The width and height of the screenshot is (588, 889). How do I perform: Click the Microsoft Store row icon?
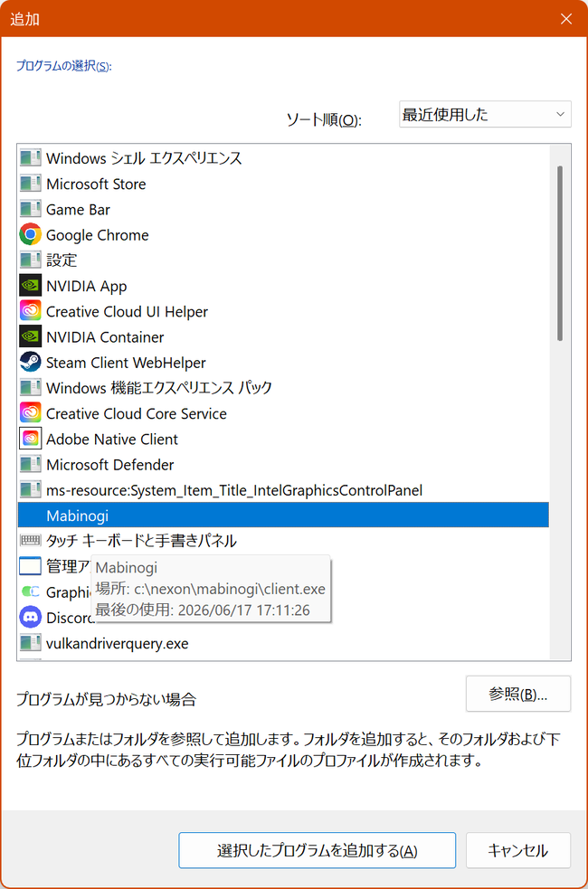30,183
